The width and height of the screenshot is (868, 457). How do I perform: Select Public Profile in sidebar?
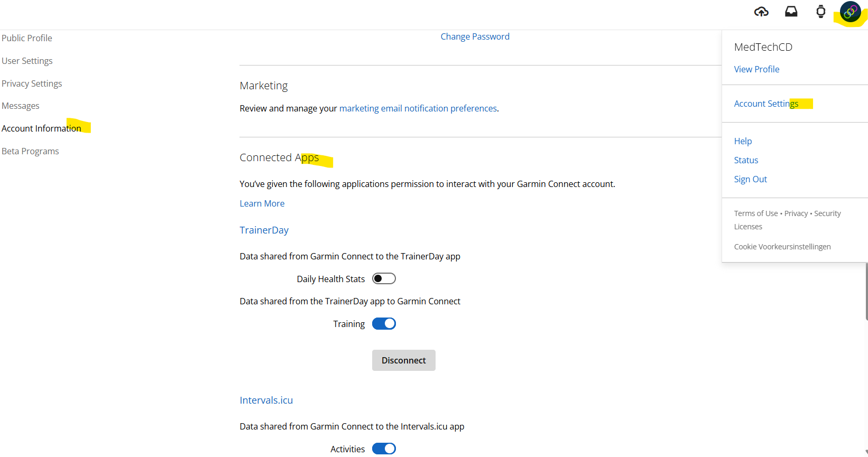[27, 38]
